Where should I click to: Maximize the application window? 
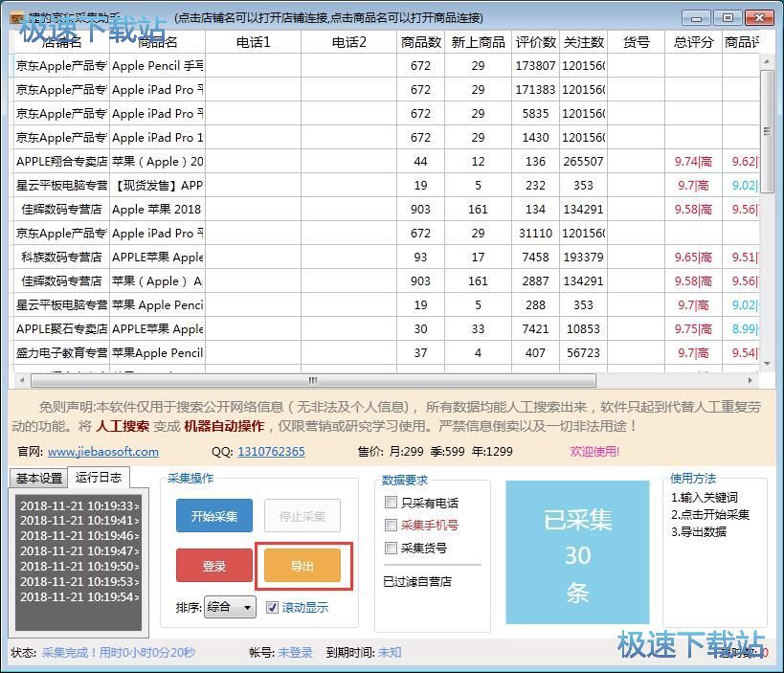click(x=728, y=18)
